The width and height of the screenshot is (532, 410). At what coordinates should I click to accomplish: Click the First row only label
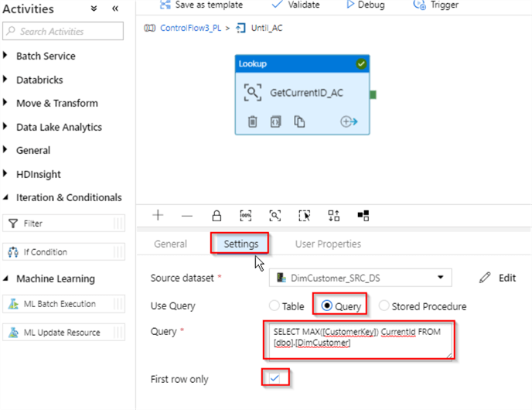179,379
